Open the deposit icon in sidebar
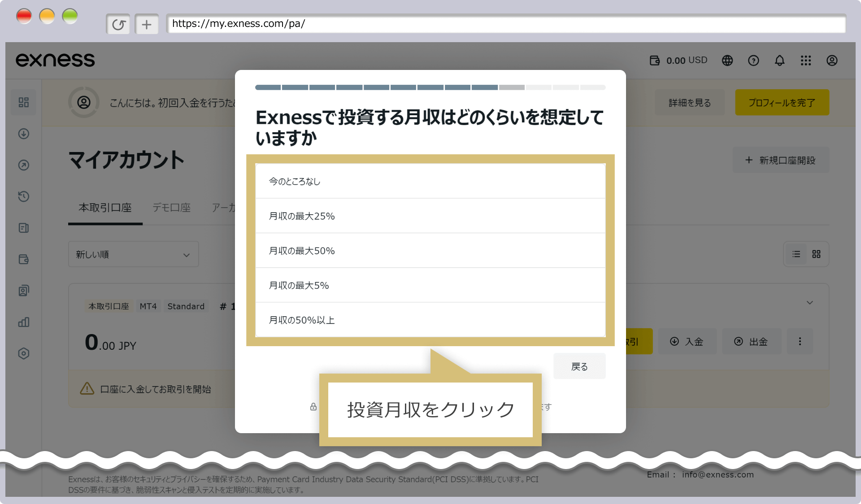861x504 pixels. pos(24,134)
